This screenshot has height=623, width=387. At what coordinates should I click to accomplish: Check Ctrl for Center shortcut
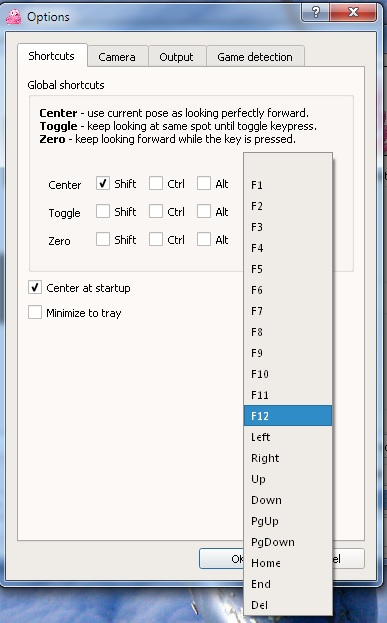pyautogui.click(x=156, y=183)
